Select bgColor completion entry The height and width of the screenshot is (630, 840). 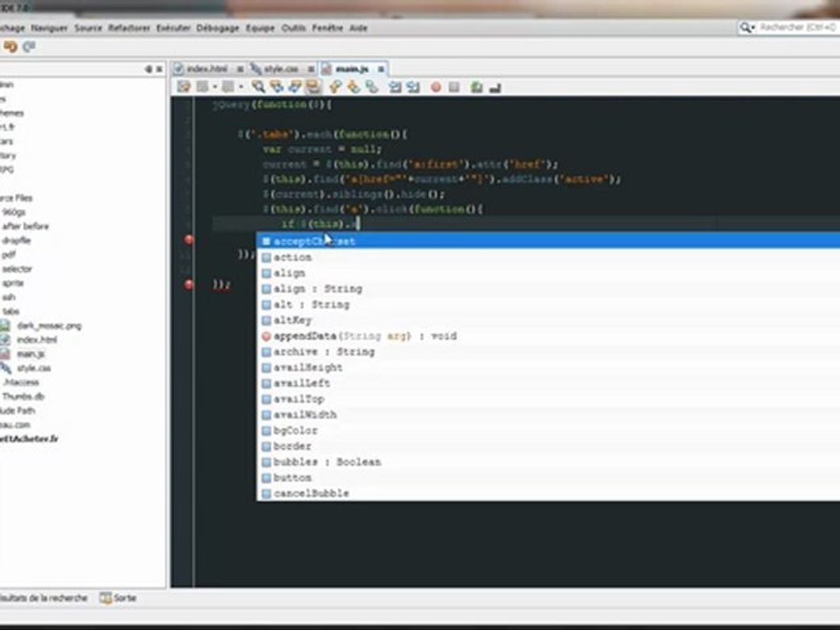(x=549, y=430)
